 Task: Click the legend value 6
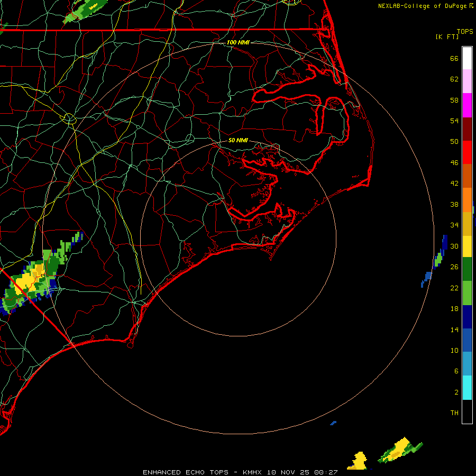click(456, 371)
